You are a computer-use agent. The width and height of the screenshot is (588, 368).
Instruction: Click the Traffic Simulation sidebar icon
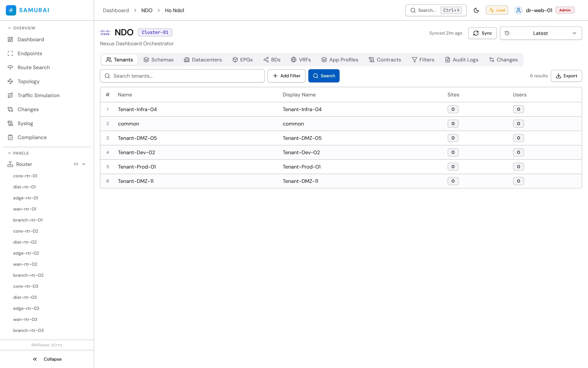point(10,95)
